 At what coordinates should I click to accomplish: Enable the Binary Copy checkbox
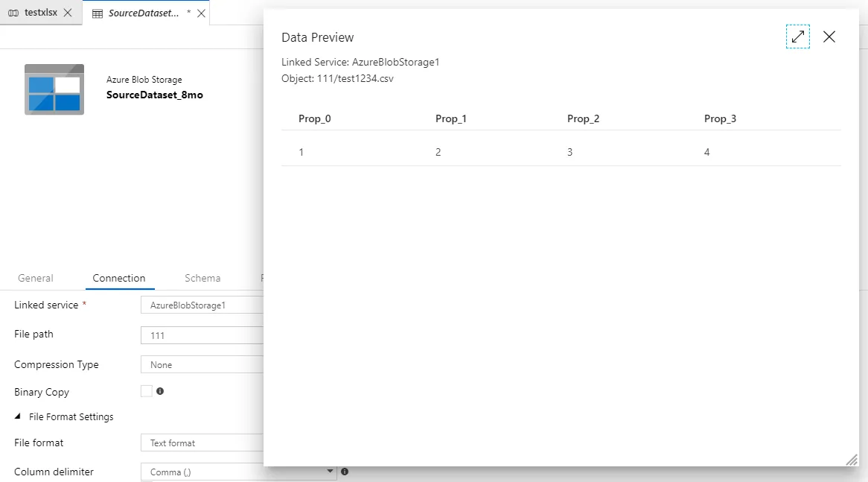[147, 391]
